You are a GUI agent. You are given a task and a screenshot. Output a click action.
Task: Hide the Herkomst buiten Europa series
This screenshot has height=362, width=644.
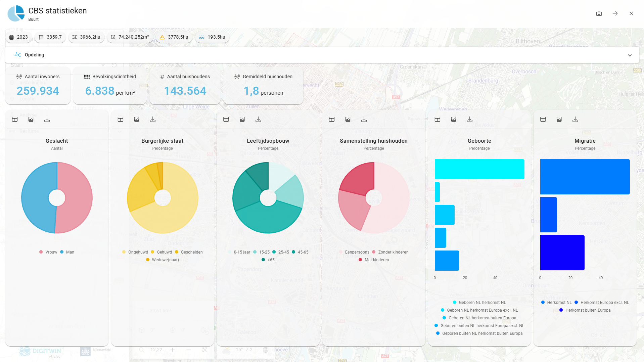pos(585,310)
